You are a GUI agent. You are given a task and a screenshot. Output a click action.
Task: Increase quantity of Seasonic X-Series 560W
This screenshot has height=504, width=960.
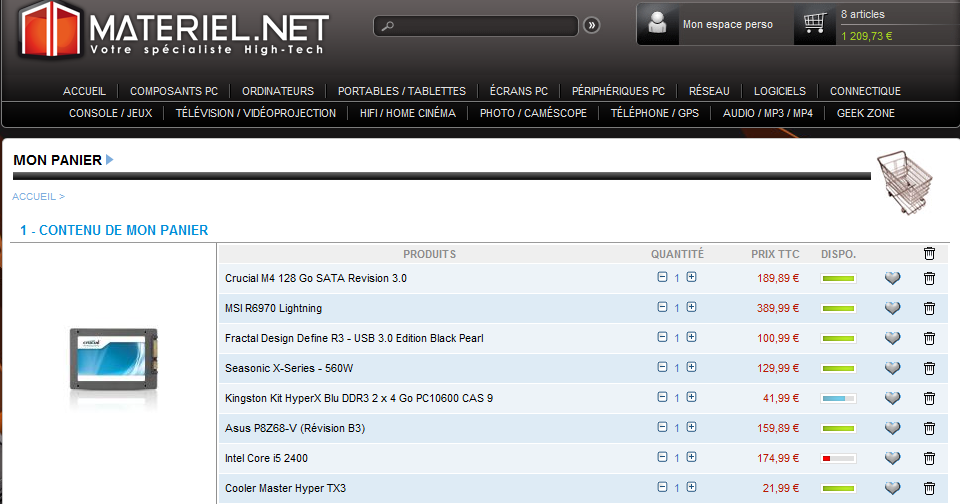(691, 368)
